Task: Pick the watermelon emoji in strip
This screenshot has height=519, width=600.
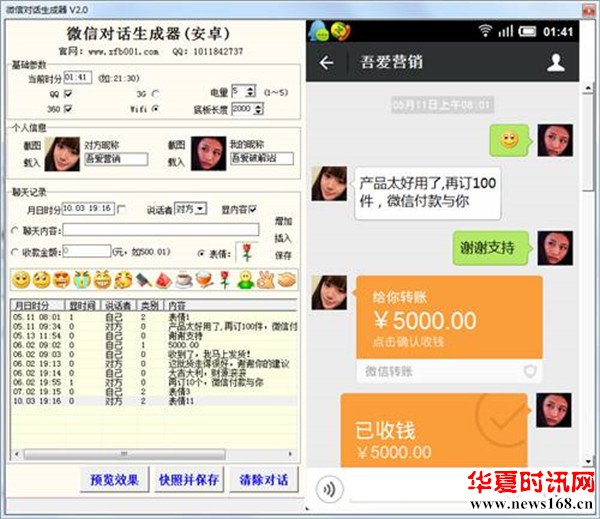Action: click(164, 280)
